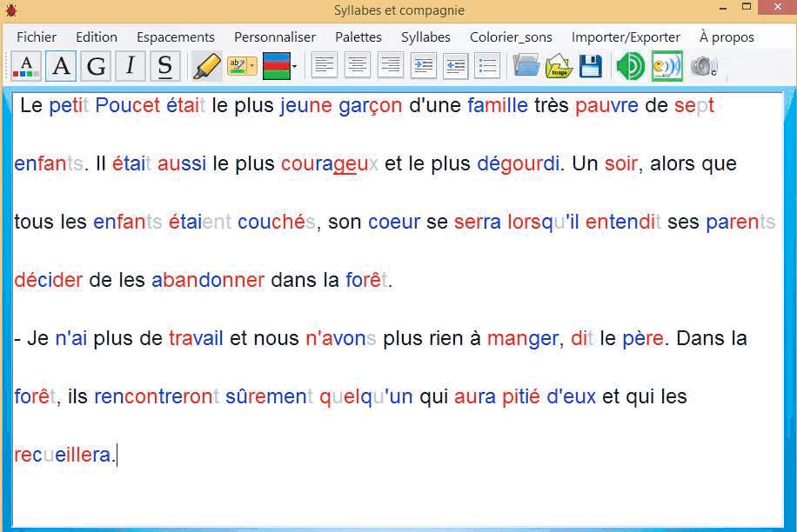Toggle italic with the I button
Screen dimensions: 797x532
tap(131, 66)
